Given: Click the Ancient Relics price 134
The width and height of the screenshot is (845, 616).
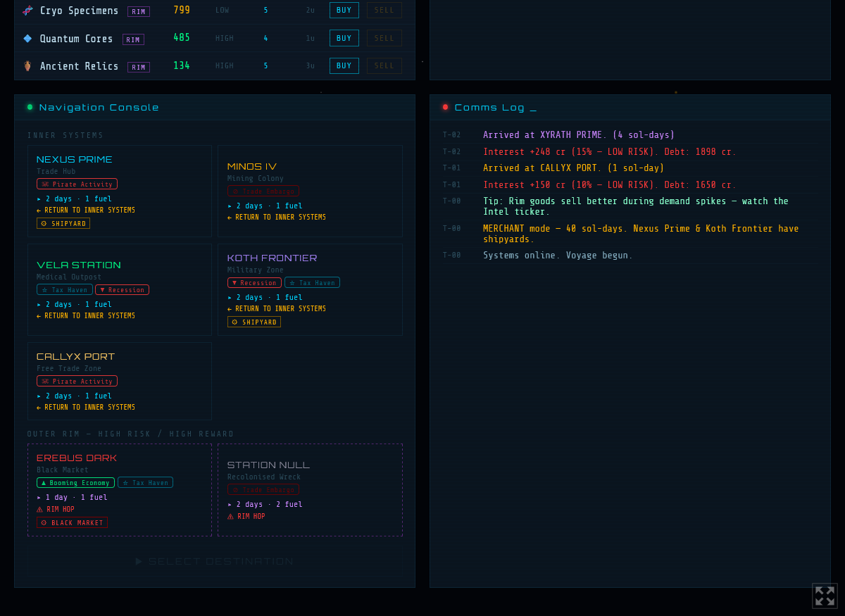Looking at the screenshot, I should pyautogui.click(x=182, y=65).
